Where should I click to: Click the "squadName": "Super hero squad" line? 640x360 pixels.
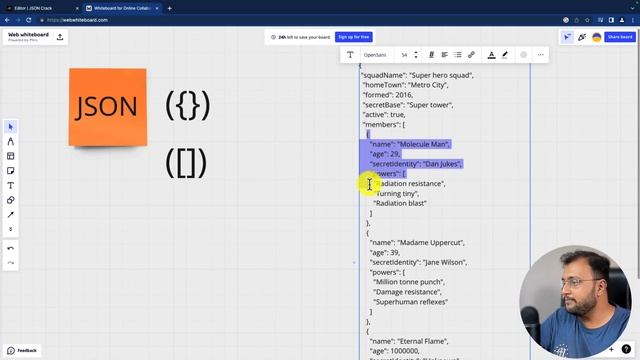tap(417, 75)
